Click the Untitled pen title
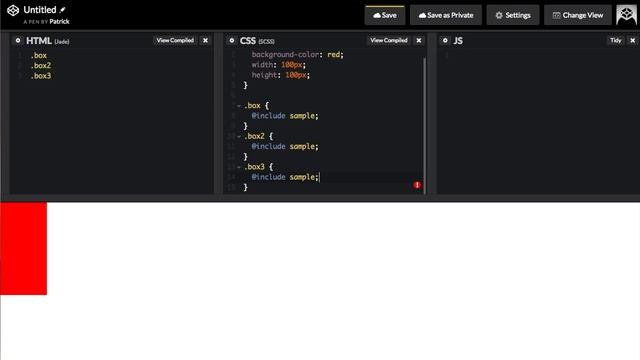This screenshot has height=360, width=640. pos(40,10)
